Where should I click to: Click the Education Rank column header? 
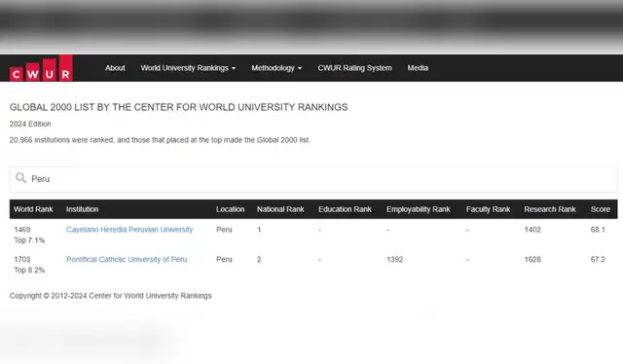coord(345,209)
